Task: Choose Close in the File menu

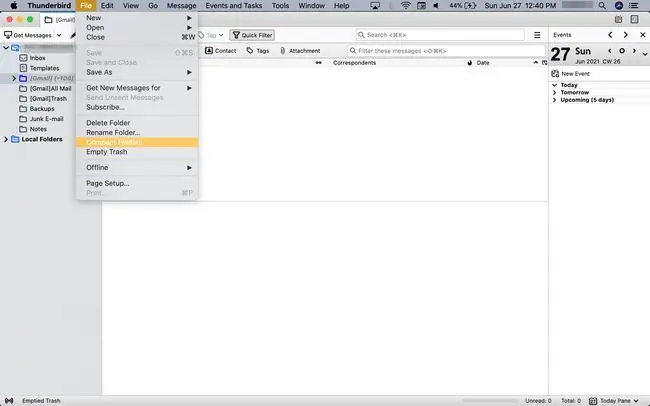Action: coord(137,37)
